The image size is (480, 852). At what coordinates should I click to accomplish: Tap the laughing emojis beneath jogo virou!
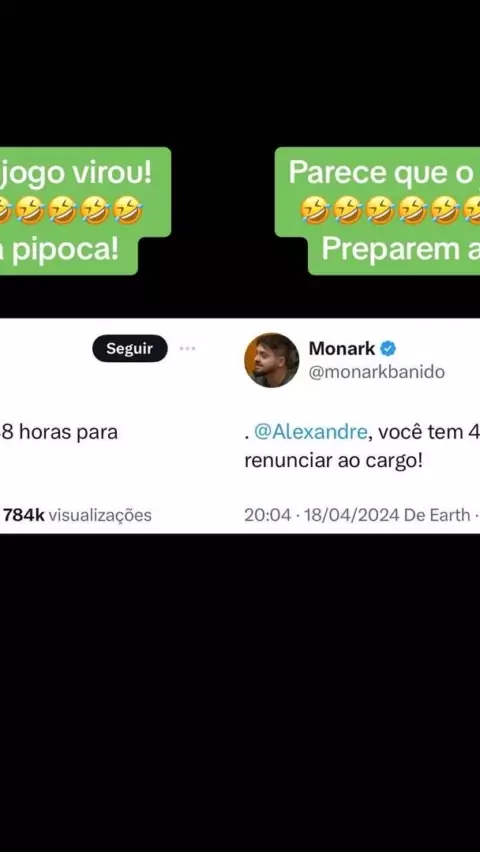click(x=71, y=212)
